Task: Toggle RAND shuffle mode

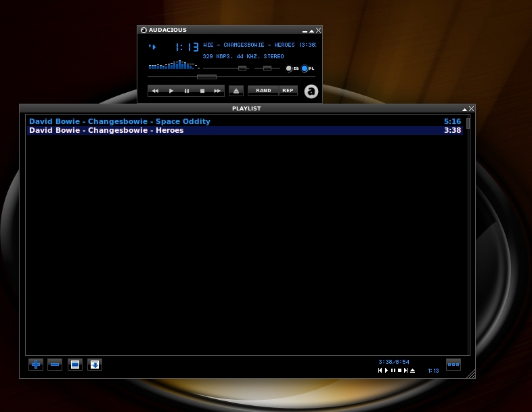Action: (263, 91)
